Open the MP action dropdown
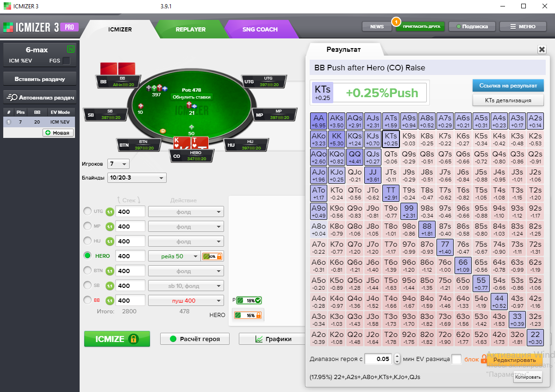The image size is (555, 392). pyautogui.click(x=186, y=227)
